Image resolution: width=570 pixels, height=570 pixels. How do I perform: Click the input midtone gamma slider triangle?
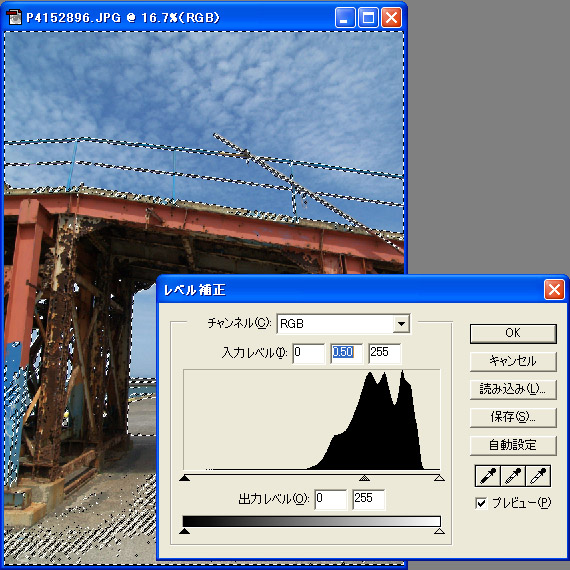tap(364, 478)
